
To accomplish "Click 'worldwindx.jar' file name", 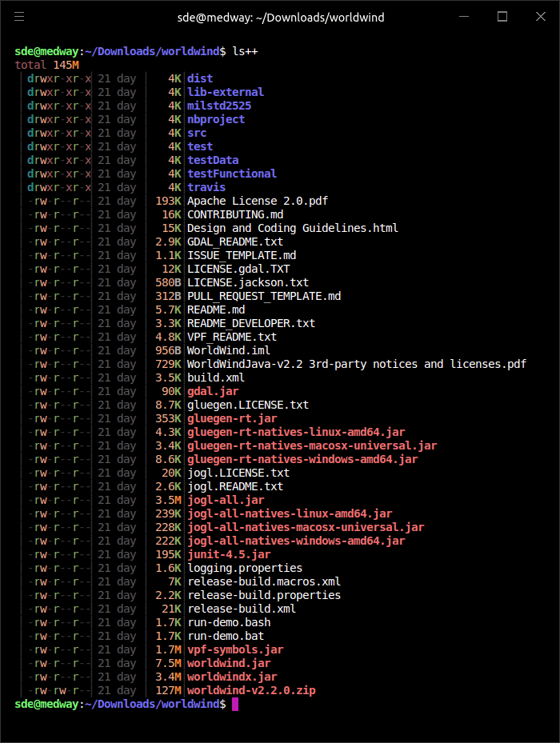I will click(232, 677).
